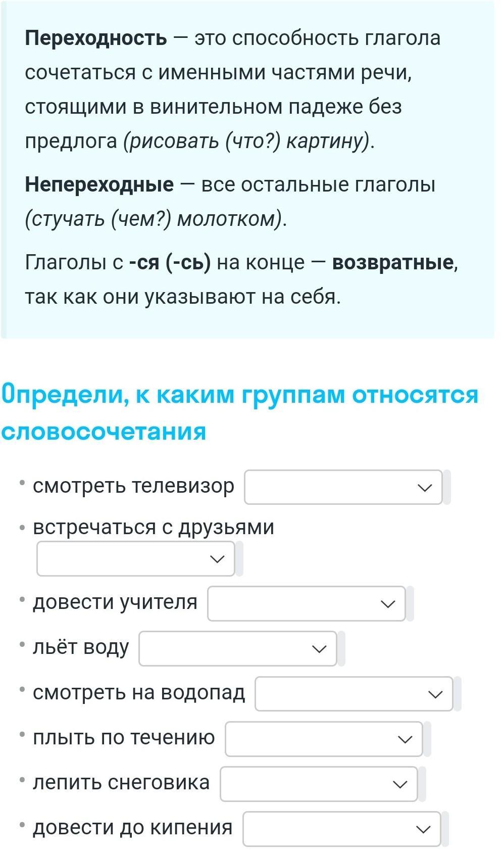Click the bold word «Переходность» in the rule

[x=96, y=38]
